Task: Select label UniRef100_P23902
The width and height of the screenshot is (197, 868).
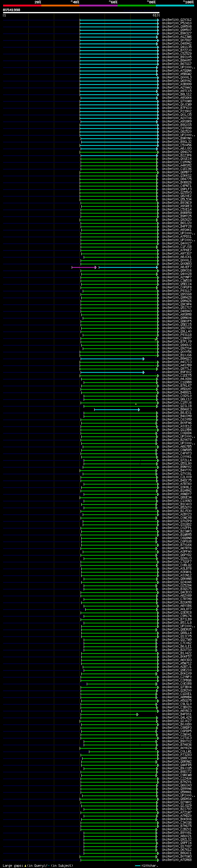Action: (176, 111)
